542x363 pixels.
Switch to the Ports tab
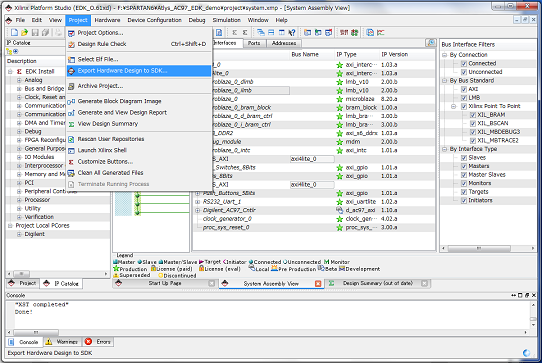click(x=254, y=43)
